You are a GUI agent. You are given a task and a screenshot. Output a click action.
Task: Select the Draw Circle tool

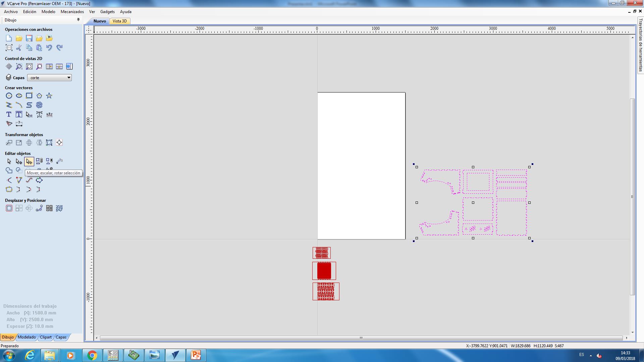pyautogui.click(x=9, y=96)
